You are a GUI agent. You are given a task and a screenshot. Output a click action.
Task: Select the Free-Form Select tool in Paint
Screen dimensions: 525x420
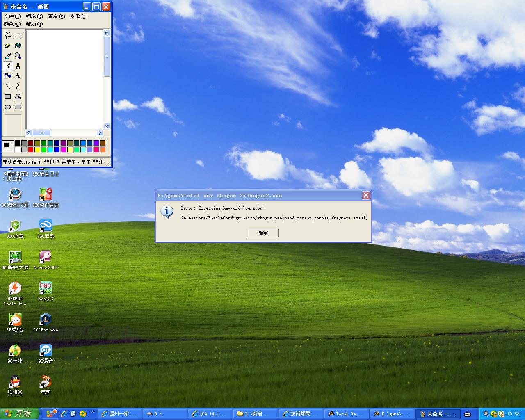coord(7,35)
